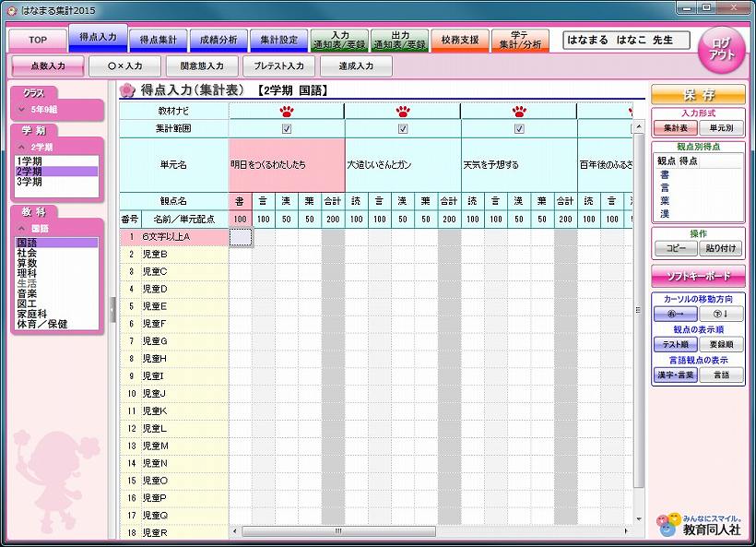Click the up arrow of the vertical scrollbar

[639, 126]
